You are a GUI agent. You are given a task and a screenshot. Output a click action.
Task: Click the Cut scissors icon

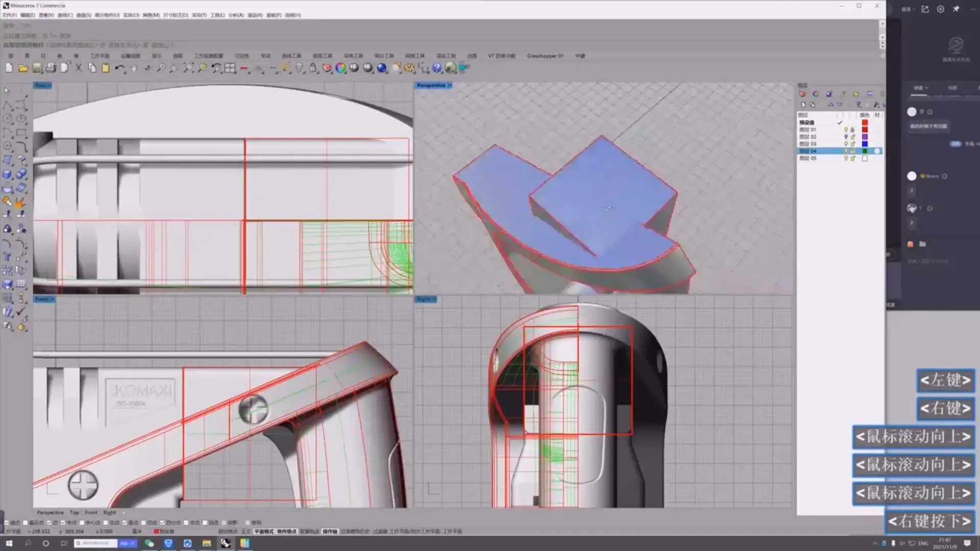pyautogui.click(x=79, y=68)
